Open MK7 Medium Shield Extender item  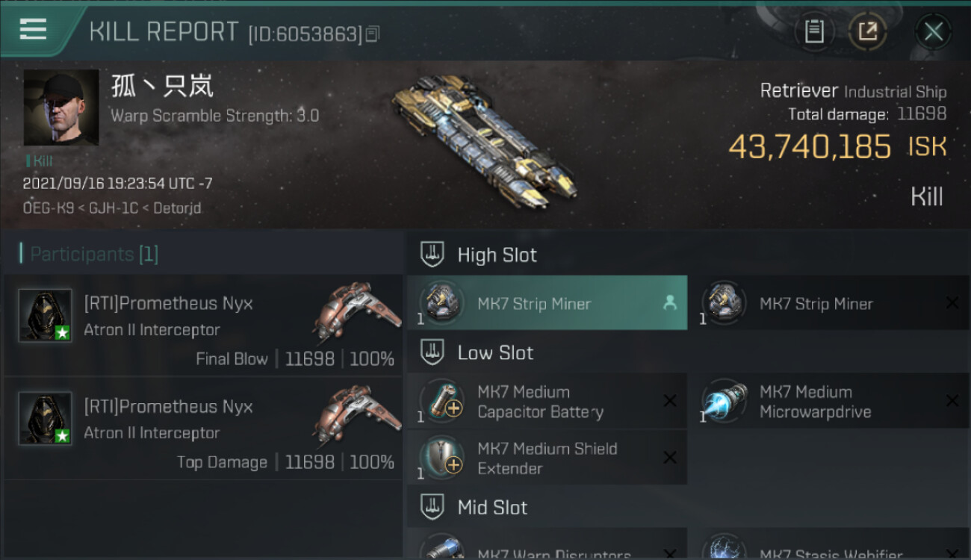[x=547, y=458]
